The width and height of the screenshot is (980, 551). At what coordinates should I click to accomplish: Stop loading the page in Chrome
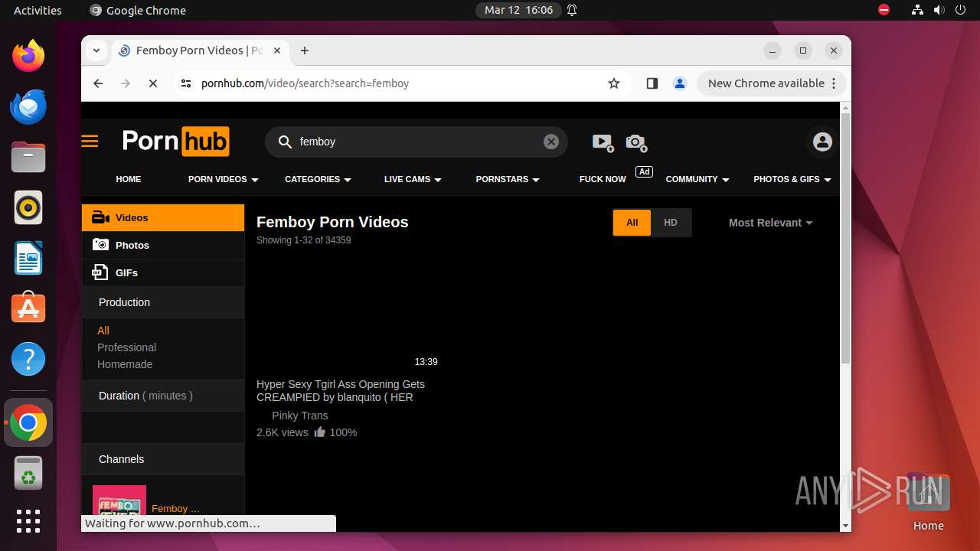(152, 83)
